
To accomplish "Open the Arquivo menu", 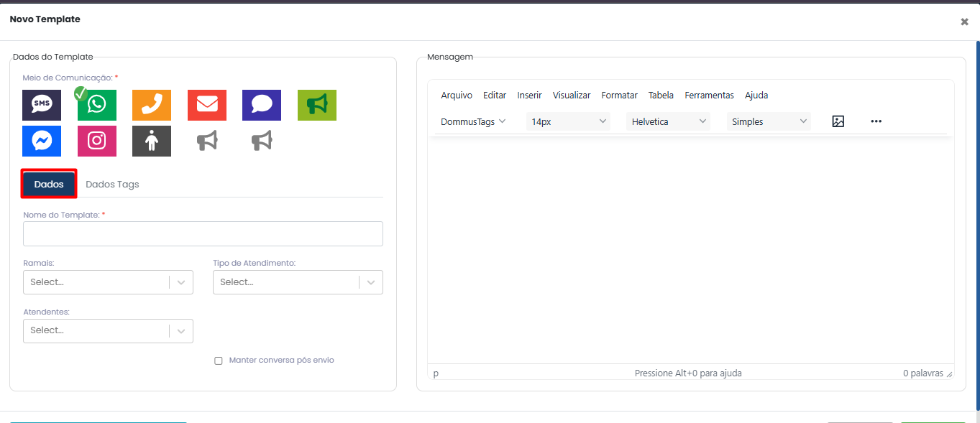I will click(x=457, y=95).
